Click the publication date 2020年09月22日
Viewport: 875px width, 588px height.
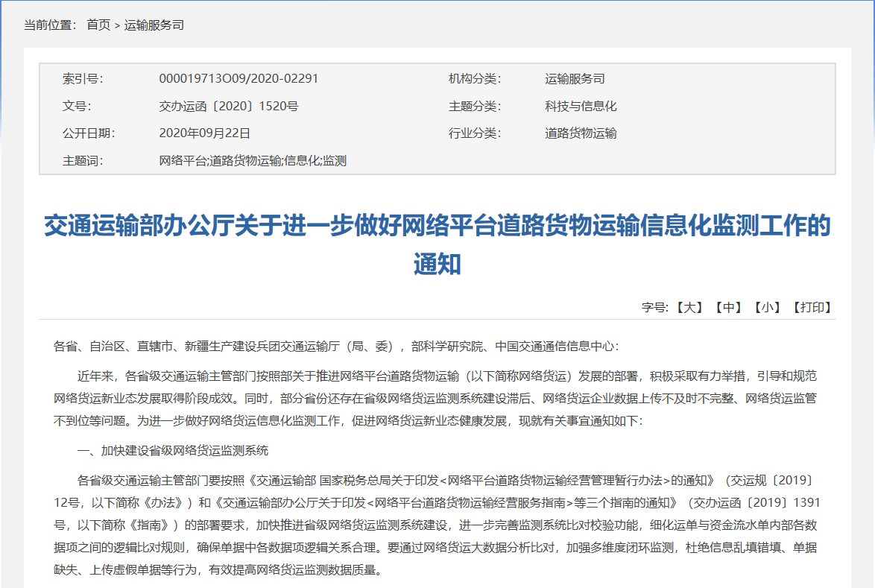tap(205, 133)
